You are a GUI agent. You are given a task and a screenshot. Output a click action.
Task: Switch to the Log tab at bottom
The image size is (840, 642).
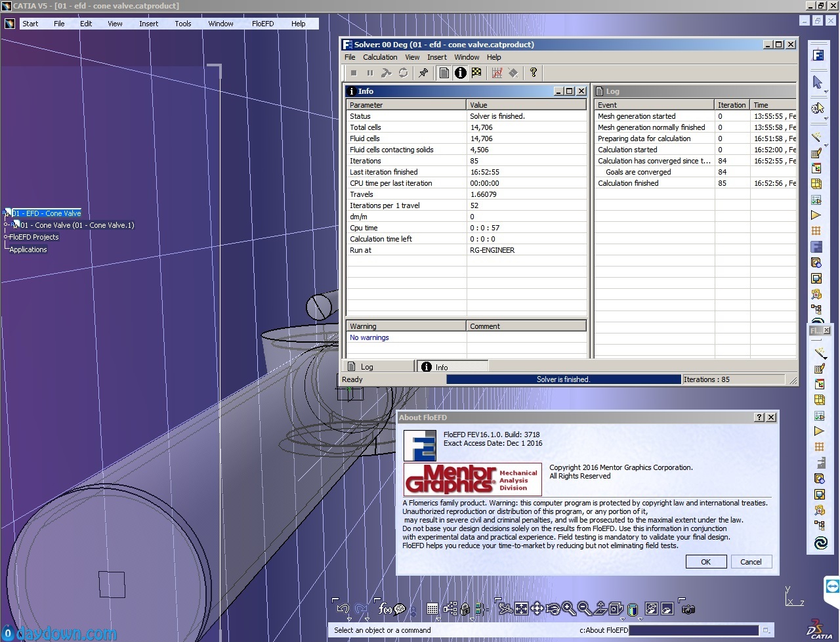pyautogui.click(x=379, y=366)
